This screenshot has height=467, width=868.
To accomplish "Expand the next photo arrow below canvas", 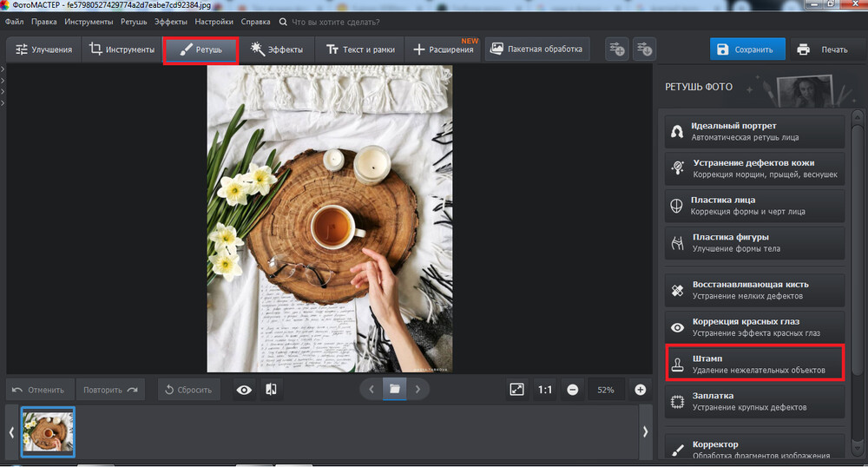I will point(418,390).
